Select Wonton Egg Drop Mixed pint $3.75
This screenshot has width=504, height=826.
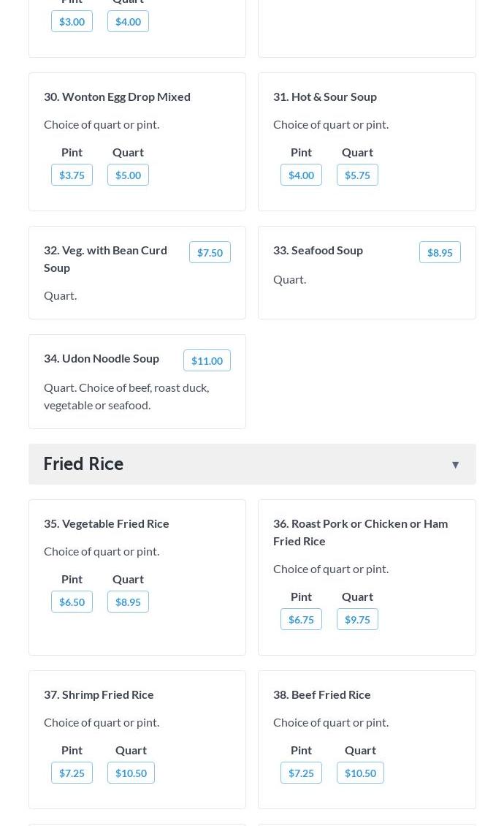(x=72, y=175)
